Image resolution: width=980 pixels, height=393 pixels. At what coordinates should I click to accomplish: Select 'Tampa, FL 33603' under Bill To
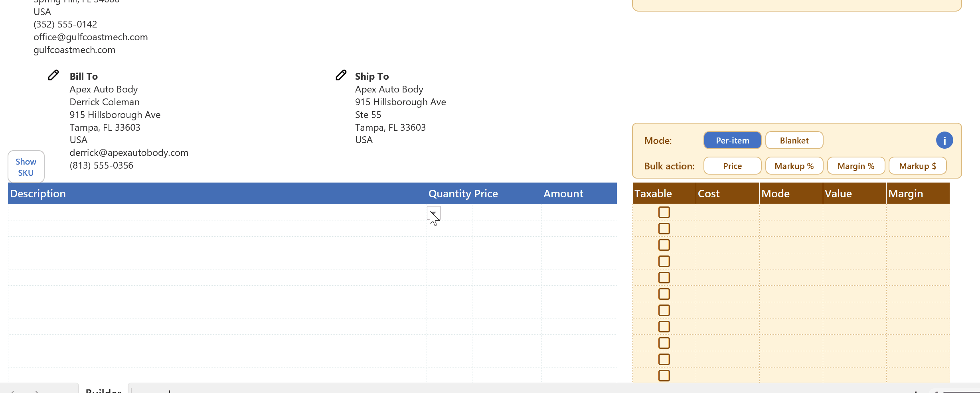tap(105, 128)
